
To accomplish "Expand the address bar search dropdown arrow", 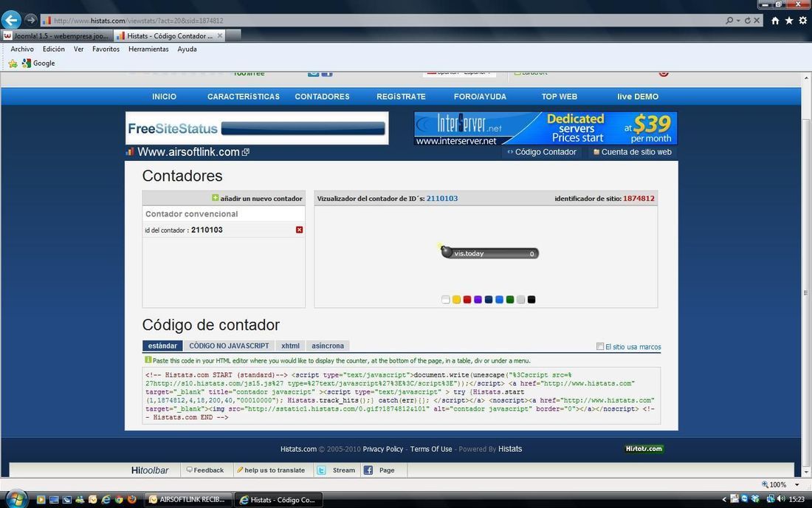I will (738, 21).
